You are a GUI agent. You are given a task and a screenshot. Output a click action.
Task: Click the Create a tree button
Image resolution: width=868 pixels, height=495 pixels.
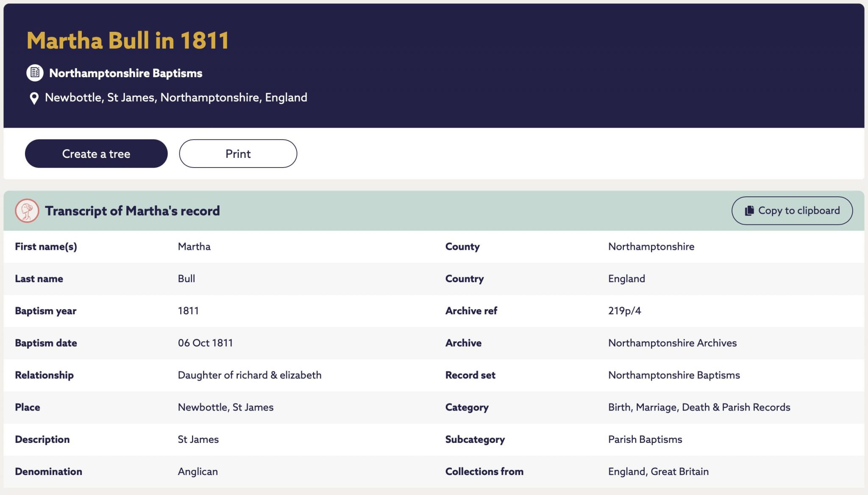pos(96,154)
